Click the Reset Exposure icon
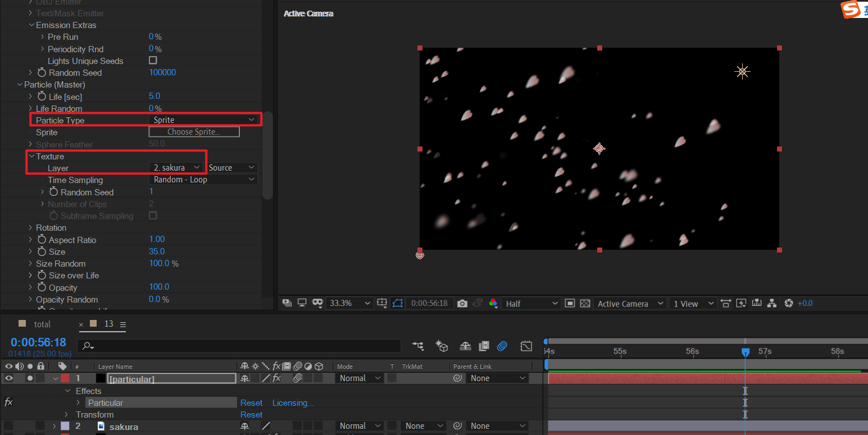This screenshot has height=435, width=868. [x=788, y=303]
